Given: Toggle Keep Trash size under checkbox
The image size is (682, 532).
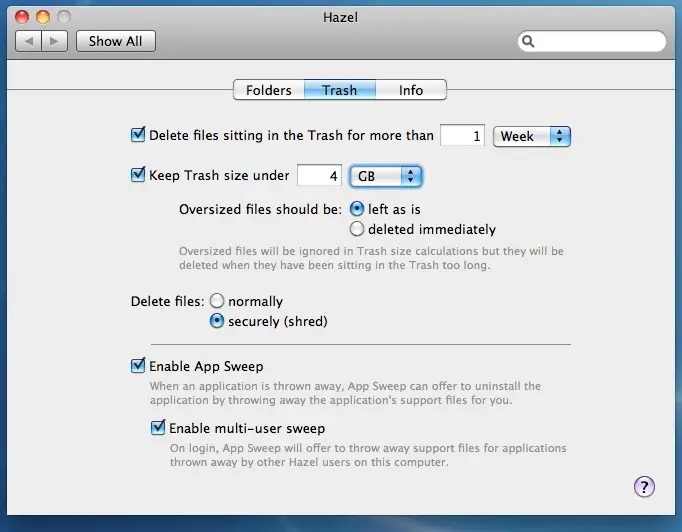Looking at the screenshot, I should tap(138, 174).
